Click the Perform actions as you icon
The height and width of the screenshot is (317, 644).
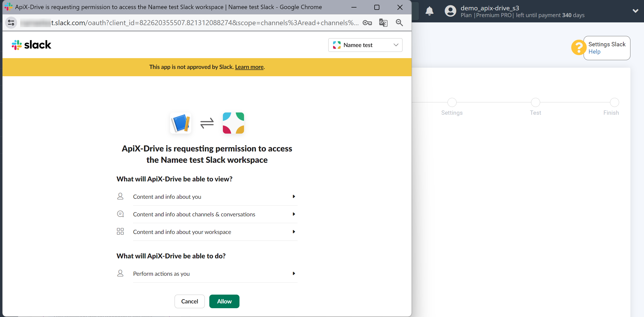(x=120, y=273)
